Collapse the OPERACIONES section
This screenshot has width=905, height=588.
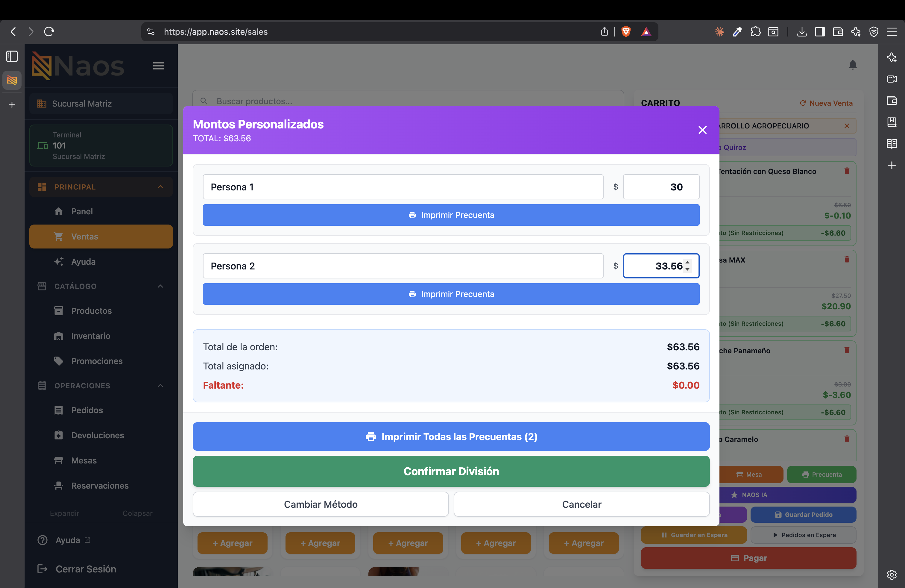[160, 386]
